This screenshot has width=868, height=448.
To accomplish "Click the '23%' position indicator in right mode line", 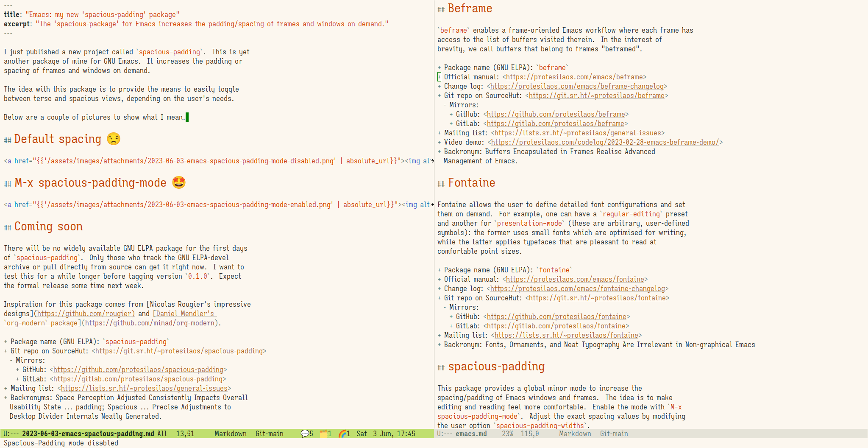I will pyautogui.click(x=508, y=434).
